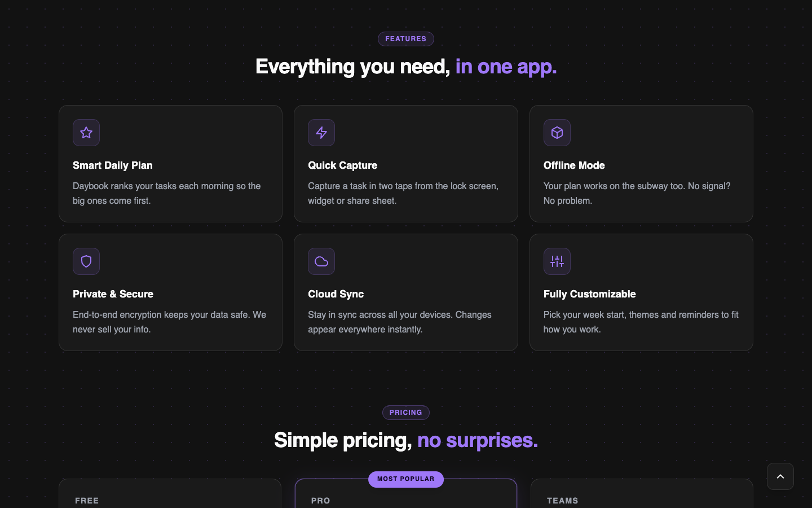Click the "End-to-end encryption" description text
812x508 pixels.
coord(169,322)
